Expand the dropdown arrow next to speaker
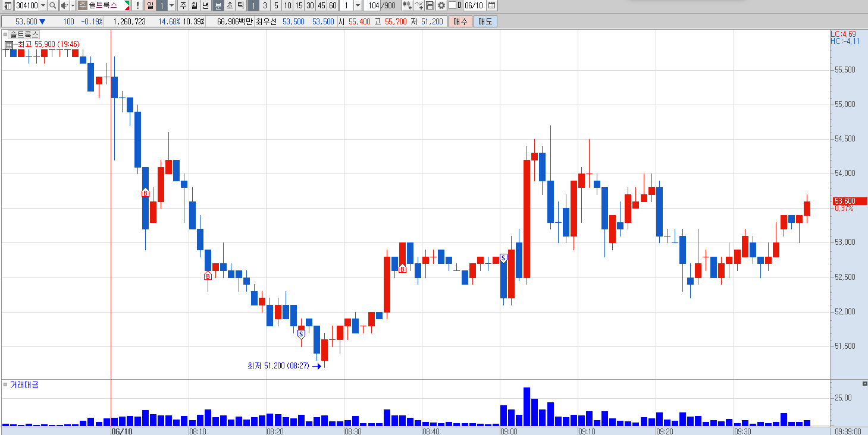The height and width of the screenshot is (435, 868). (73, 5)
